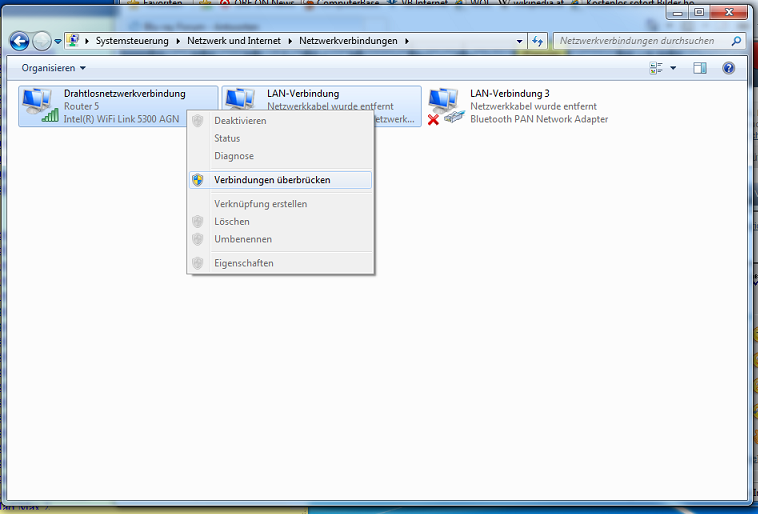Viewport: 758px width, 514px height.
Task: Select Netzwerkverbindungen breadcrumb
Action: point(348,41)
